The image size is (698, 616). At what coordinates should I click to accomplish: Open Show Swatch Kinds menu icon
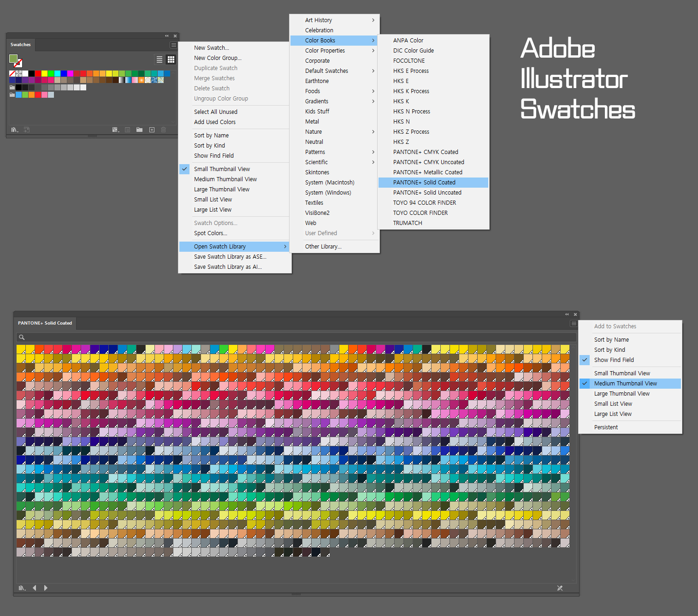tap(116, 130)
